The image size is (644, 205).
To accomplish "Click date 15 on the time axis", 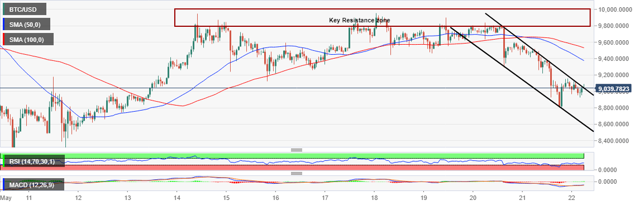I will pyautogui.click(x=226, y=198).
